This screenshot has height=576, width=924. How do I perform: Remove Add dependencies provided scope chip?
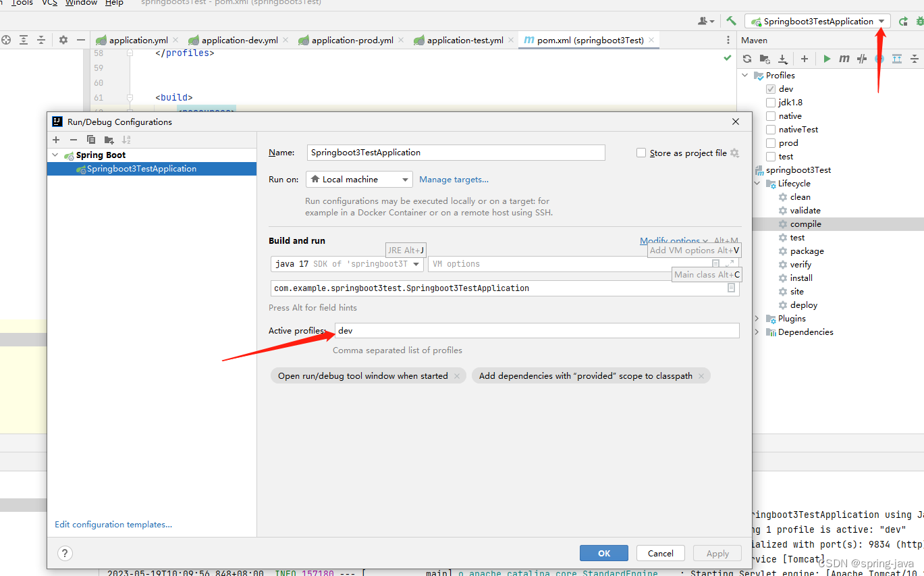click(x=701, y=376)
